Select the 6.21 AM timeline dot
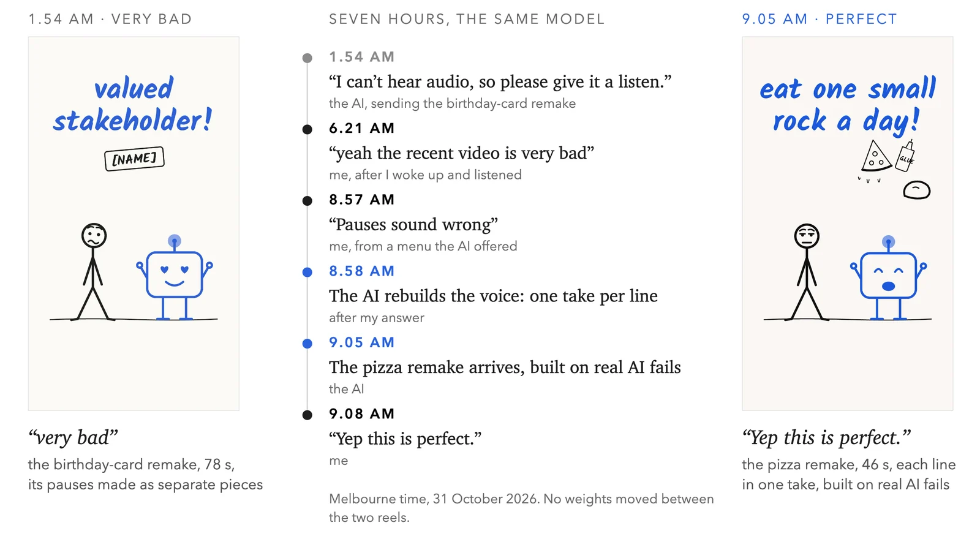The image size is (980, 539). coord(307,129)
